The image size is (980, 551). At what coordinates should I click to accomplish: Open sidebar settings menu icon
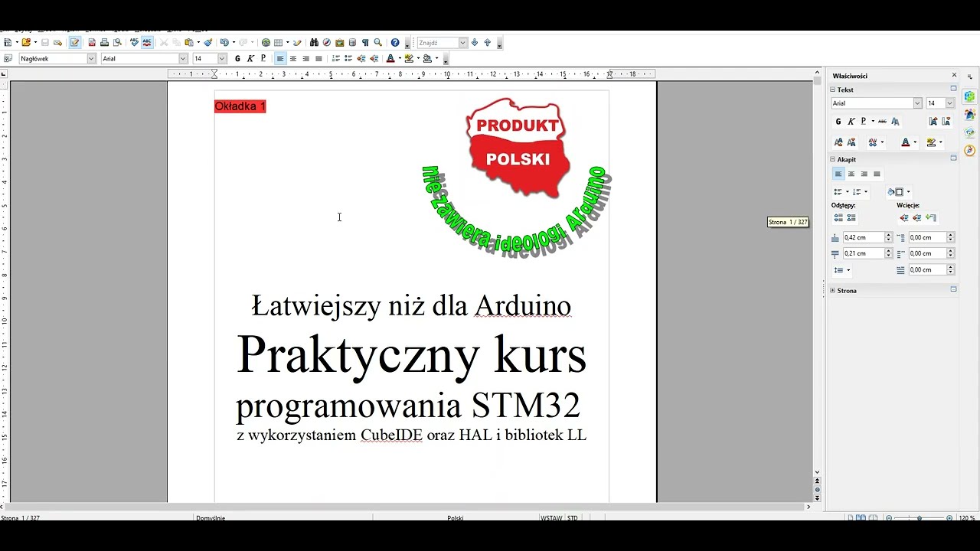click(x=969, y=77)
